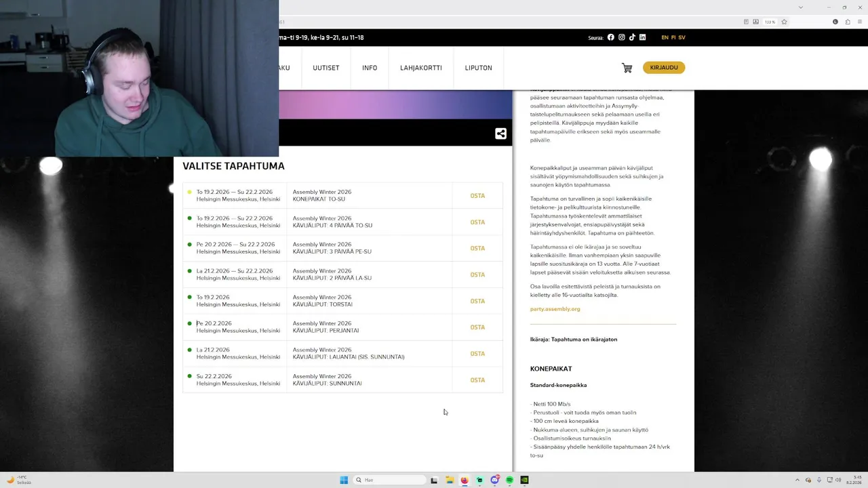Screen dimensions: 868x488
Task: Click OSTA for KÄVIJÄLIPUT: PERJANTAI
Action: 477,327
